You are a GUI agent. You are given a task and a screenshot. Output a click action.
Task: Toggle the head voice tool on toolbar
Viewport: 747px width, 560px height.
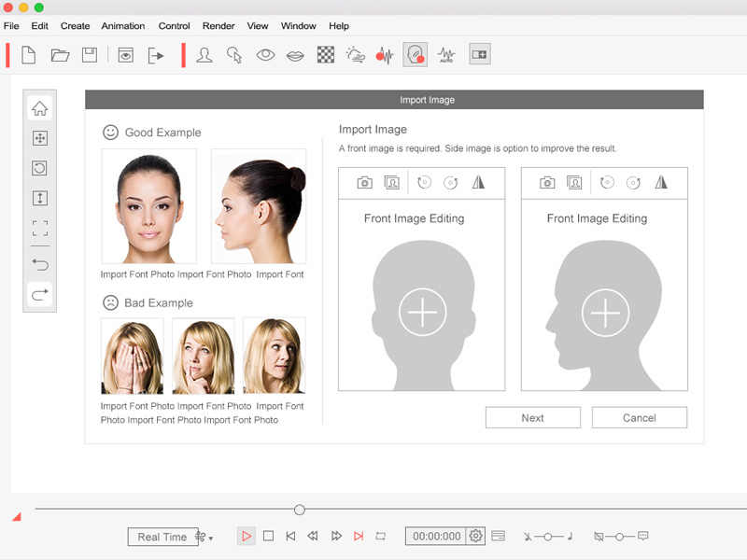coord(416,54)
